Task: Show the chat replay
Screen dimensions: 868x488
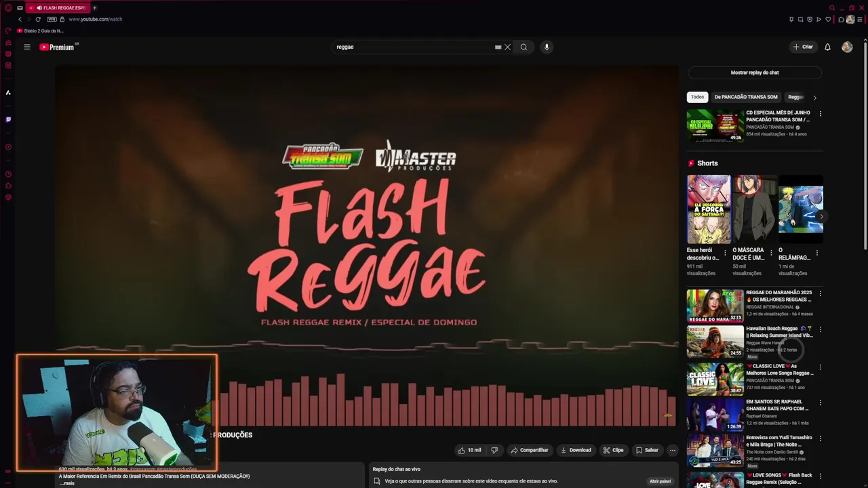Action: pos(755,73)
